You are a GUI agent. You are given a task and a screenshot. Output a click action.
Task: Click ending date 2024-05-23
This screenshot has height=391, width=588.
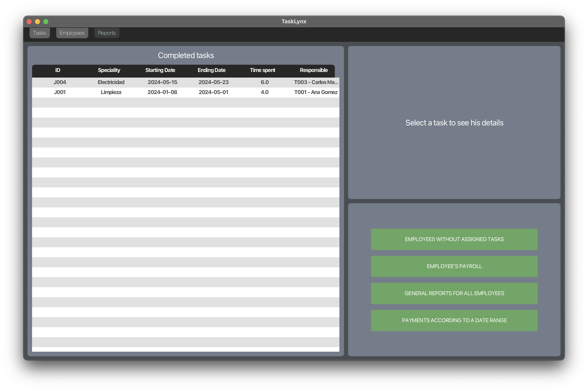[x=214, y=82]
